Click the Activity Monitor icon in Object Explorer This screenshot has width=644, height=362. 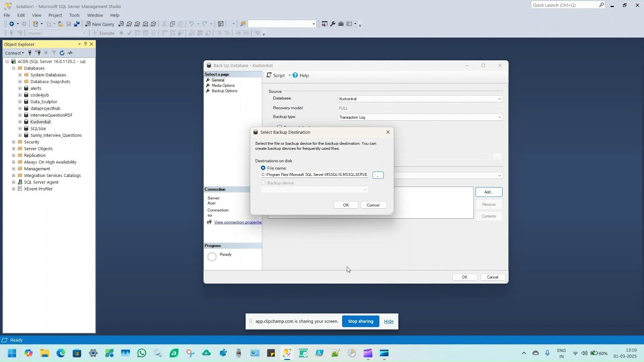pos(70,53)
